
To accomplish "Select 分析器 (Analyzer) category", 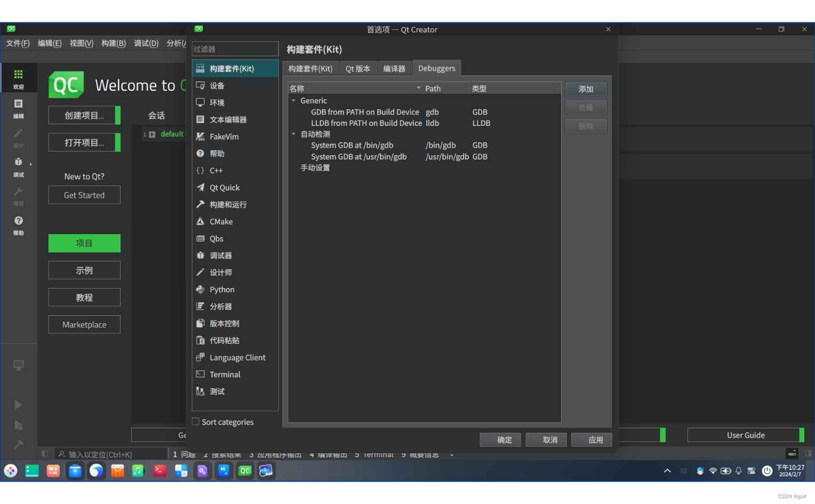I will click(235, 307).
